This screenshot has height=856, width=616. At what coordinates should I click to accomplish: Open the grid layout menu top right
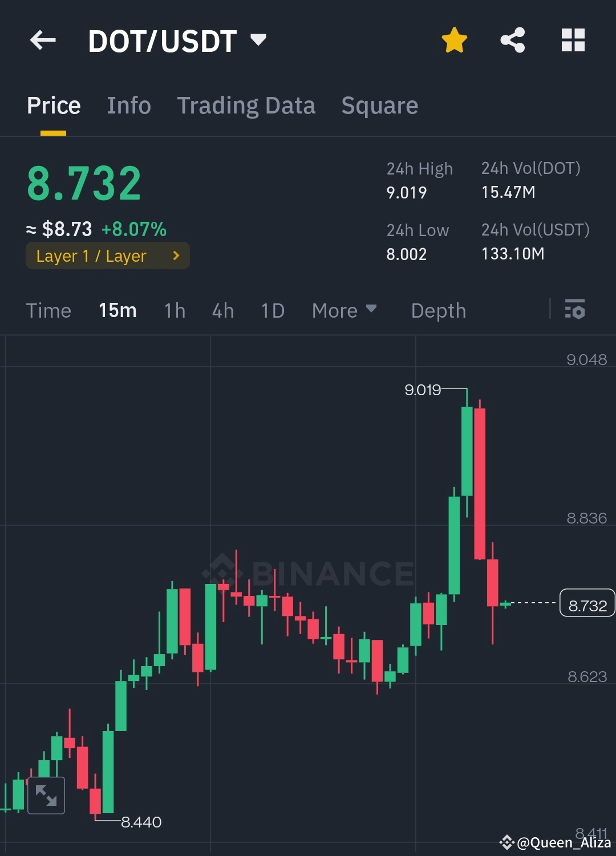[573, 39]
